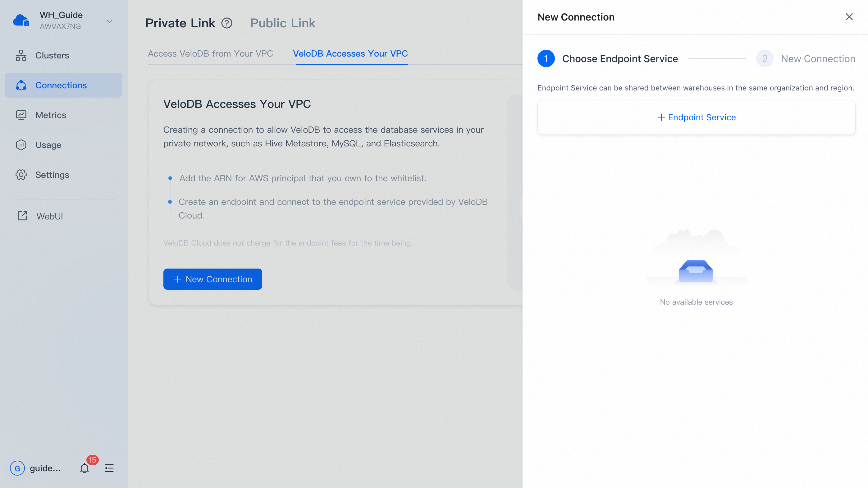Close the New Connection panel
Image resolution: width=868 pixels, height=488 pixels.
click(849, 17)
